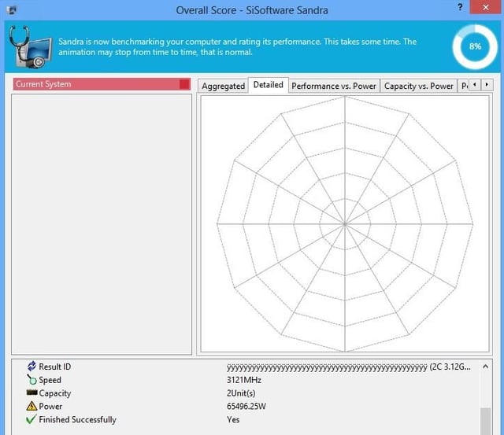This screenshot has height=435, width=504.
Task: Select the Finished Successfully row label
Action: point(77,419)
